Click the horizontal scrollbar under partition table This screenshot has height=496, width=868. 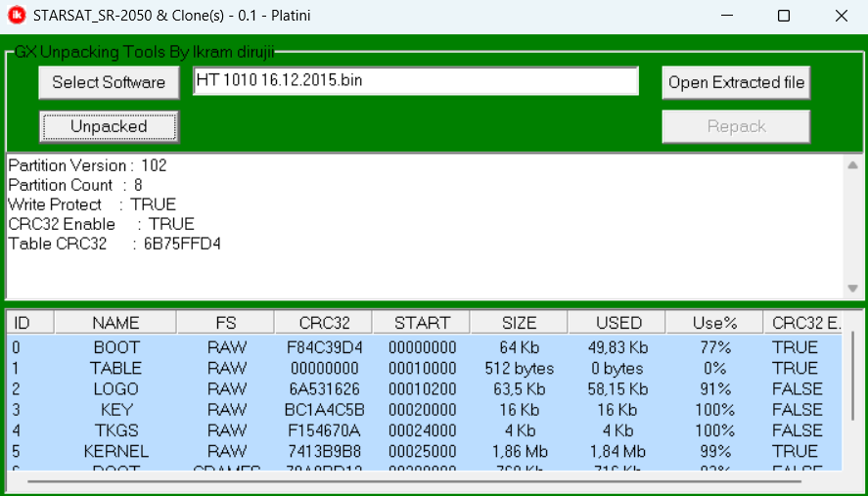click(414, 480)
